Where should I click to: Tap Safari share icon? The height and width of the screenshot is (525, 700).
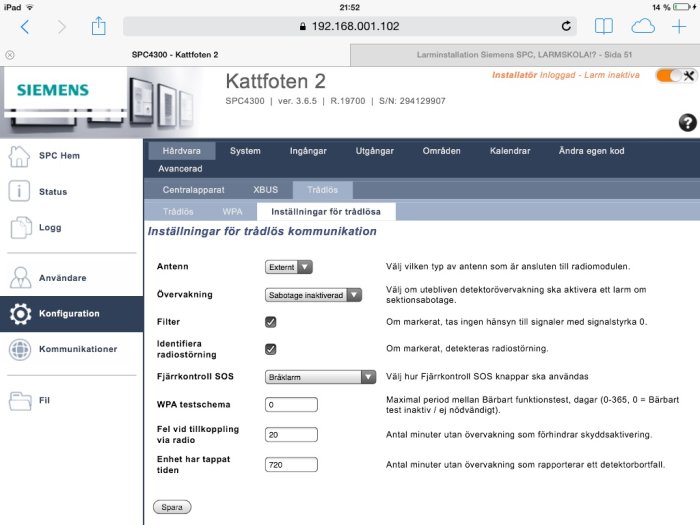coord(99,26)
